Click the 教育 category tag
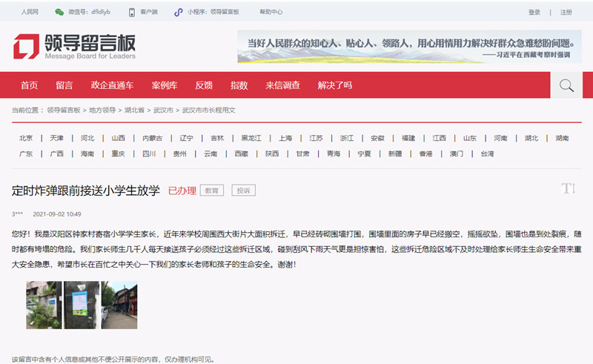The image size is (593, 364). 212,191
